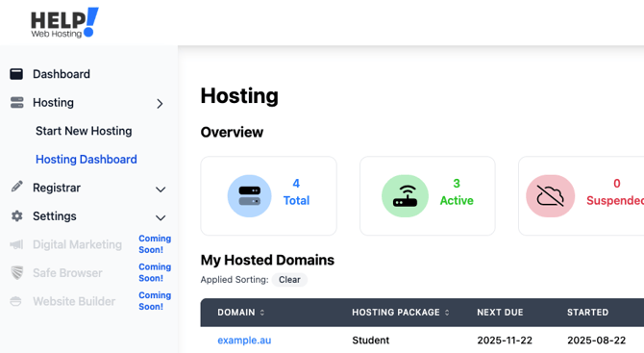Click the crossed-out cloud Suspended icon
The width and height of the screenshot is (644, 353).
pyautogui.click(x=551, y=196)
